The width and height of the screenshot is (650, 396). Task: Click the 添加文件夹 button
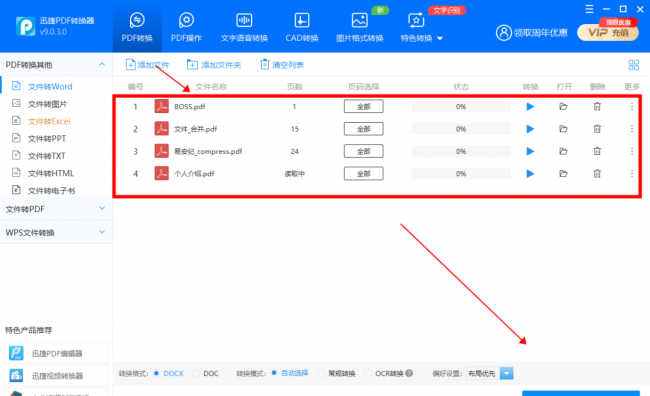pyautogui.click(x=214, y=65)
